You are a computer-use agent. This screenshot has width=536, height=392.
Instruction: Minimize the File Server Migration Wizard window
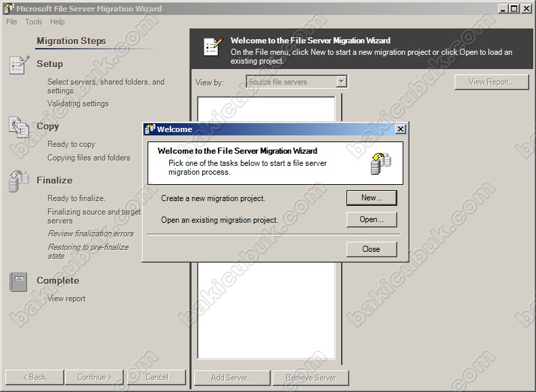coord(502,9)
